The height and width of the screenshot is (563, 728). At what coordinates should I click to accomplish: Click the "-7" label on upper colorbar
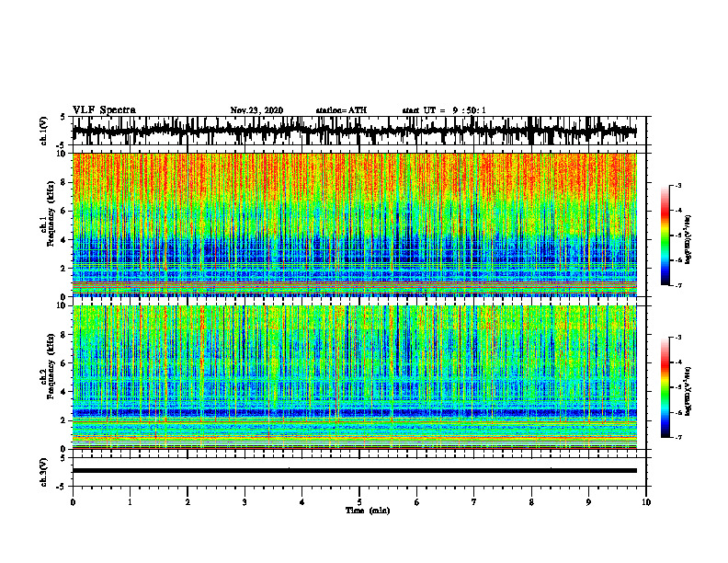678,285
